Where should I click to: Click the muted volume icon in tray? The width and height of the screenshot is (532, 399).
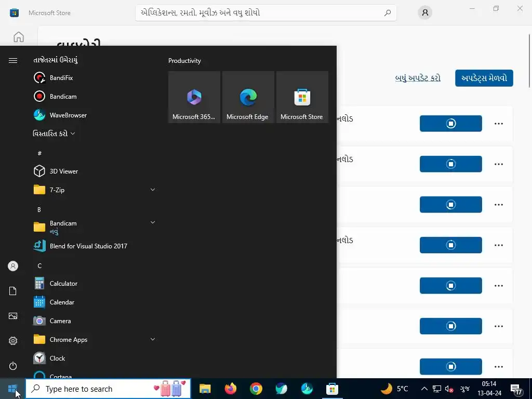pyautogui.click(x=448, y=389)
